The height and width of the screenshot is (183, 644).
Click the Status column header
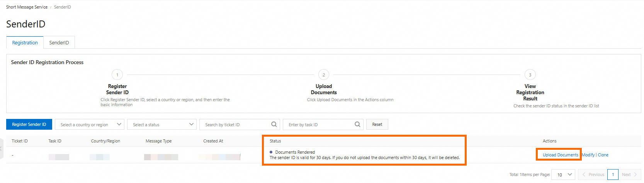[x=275, y=141]
